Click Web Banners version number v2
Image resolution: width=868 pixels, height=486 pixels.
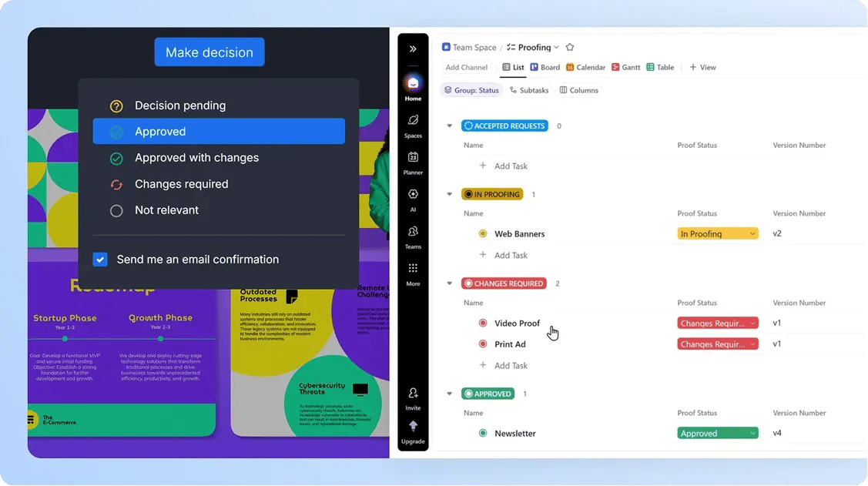777,233
